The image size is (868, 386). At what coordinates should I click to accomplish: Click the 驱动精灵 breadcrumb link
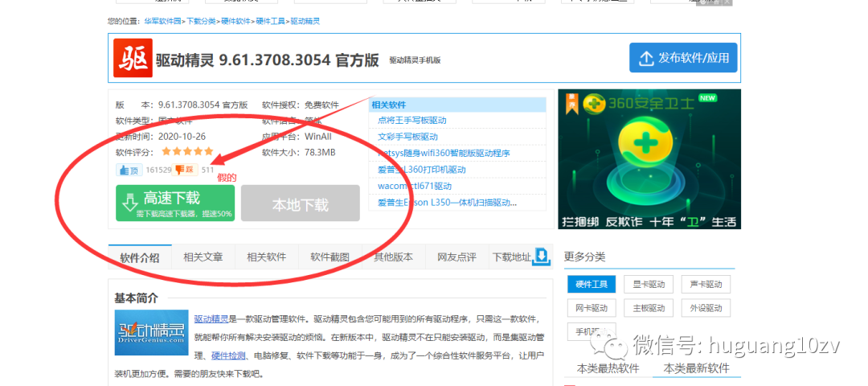coord(305,21)
